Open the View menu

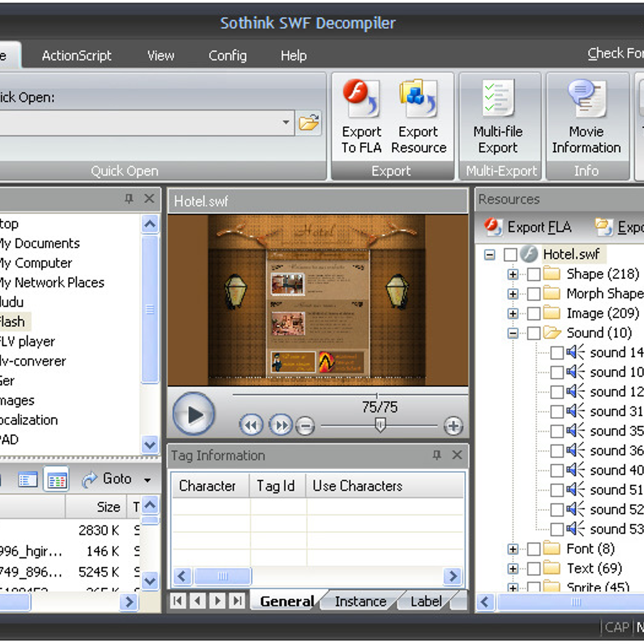[160, 56]
